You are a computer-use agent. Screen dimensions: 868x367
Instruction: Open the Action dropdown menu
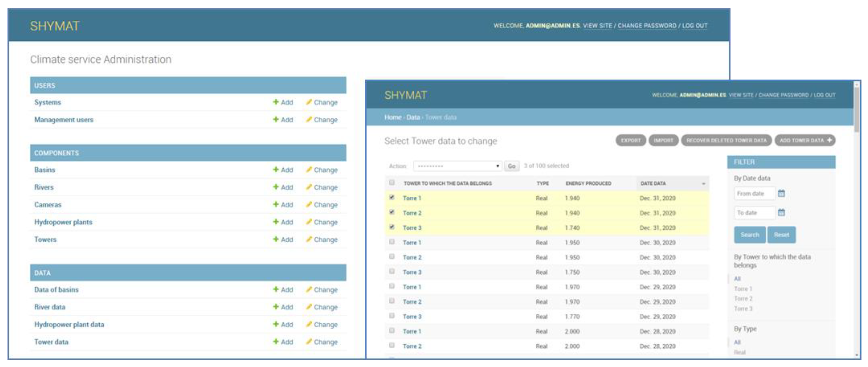(457, 166)
